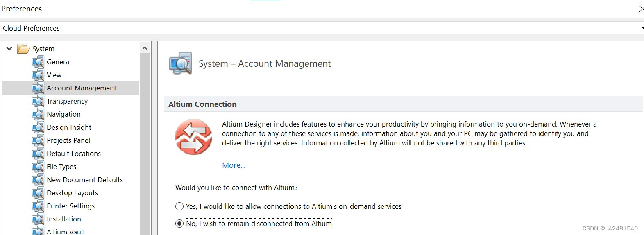Screen dimensions: 644x235
Task: Select File Types in the tree
Action: [x=61, y=167]
